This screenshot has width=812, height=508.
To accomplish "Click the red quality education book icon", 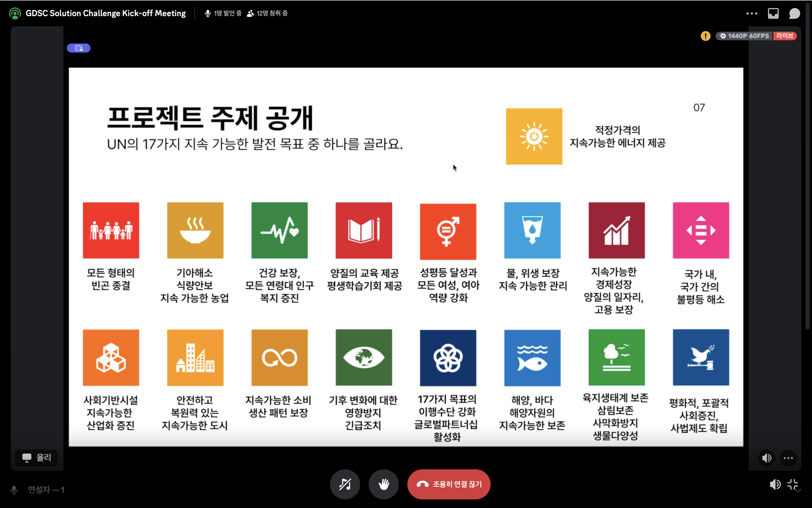I will pos(364,230).
